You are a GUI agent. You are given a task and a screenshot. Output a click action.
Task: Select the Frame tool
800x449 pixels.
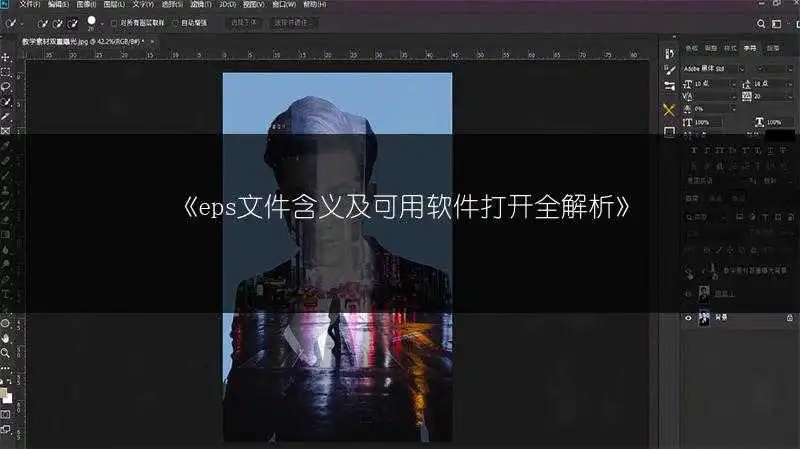pyautogui.click(x=6, y=131)
